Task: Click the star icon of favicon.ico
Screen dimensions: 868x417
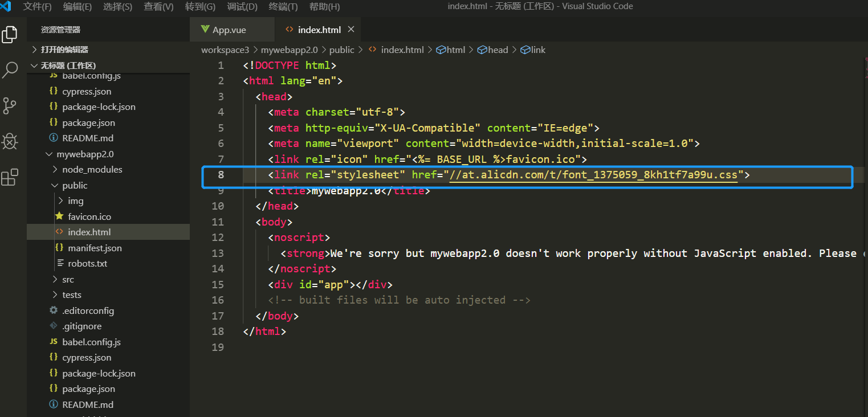Action: coord(59,216)
